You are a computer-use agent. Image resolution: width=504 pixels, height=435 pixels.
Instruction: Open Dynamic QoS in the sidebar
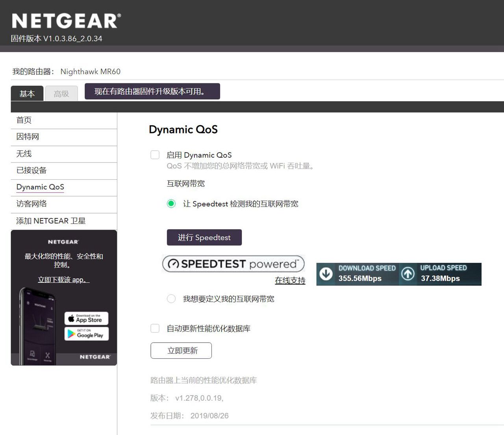pos(64,187)
